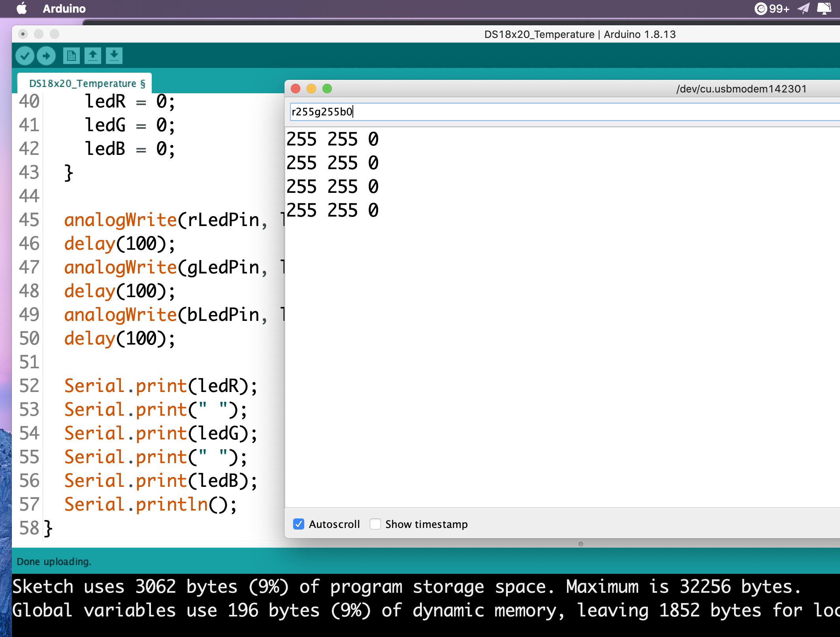The image size is (840, 637).
Task: Maximize serial monitor with green zoom button
Action: click(x=328, y=89)
